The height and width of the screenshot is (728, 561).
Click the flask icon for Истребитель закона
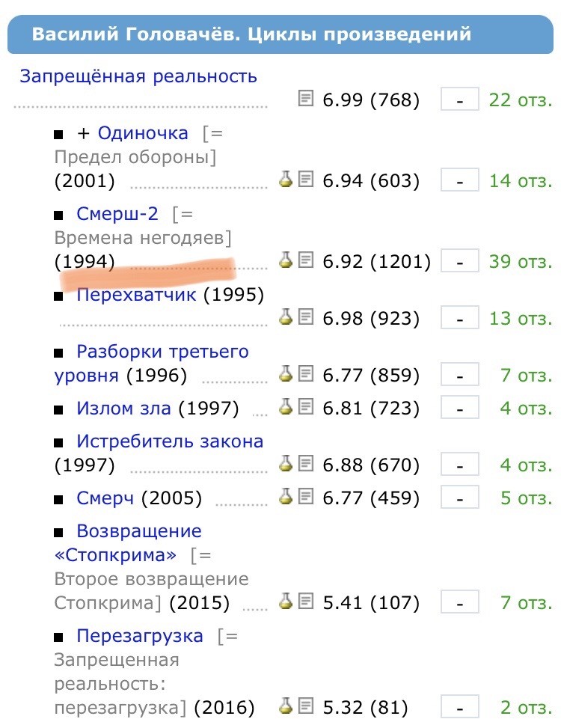click(x=286, y=463)
